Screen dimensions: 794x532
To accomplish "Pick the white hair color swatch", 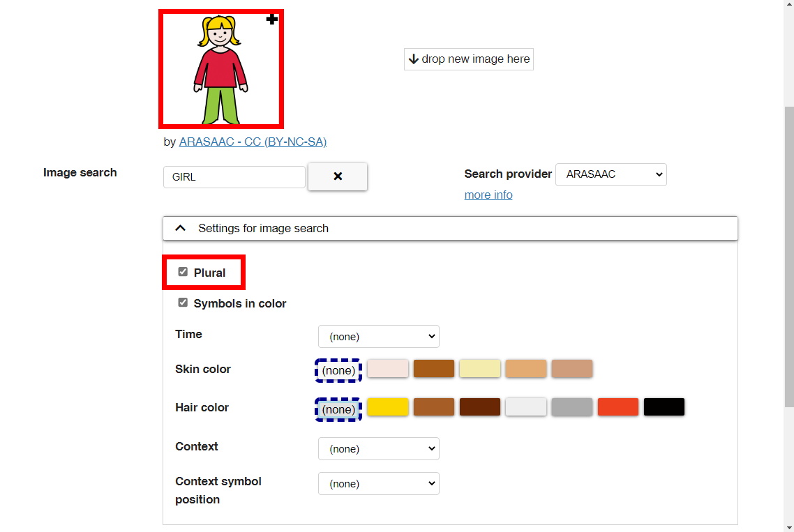I will tap(526, 407).
